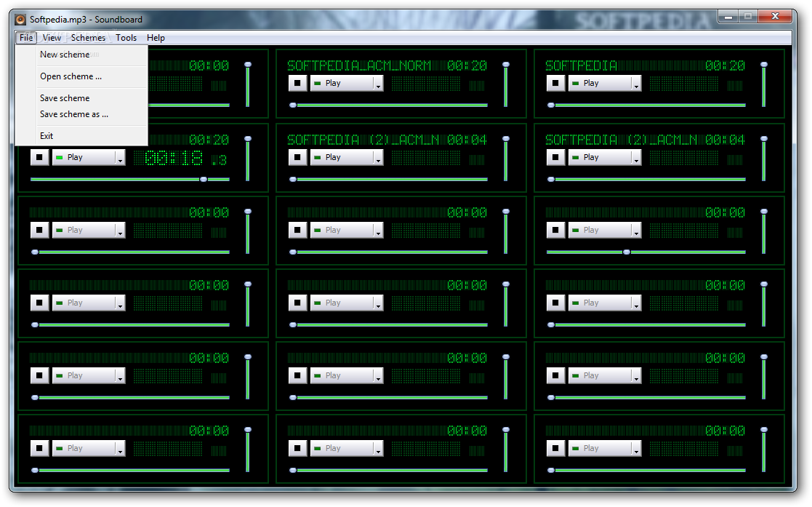Open Play arrow on empty pad with mid-track slider

[637, 230]
